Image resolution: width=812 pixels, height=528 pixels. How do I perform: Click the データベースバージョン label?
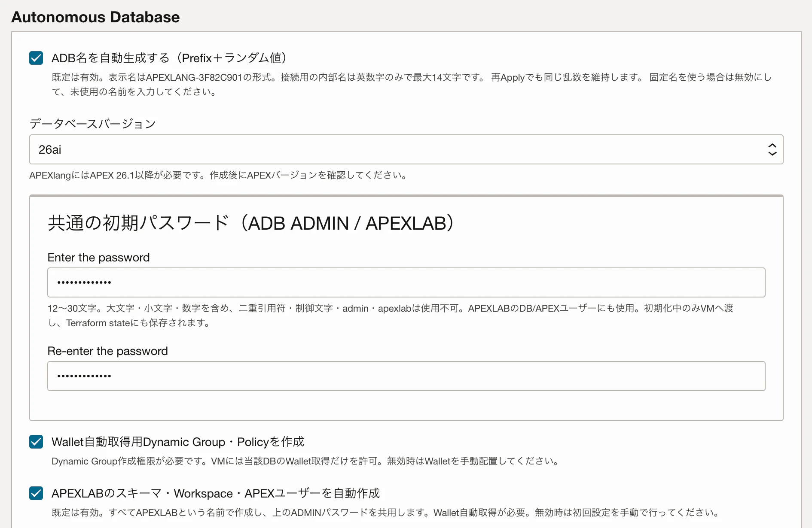coord(92,124)
